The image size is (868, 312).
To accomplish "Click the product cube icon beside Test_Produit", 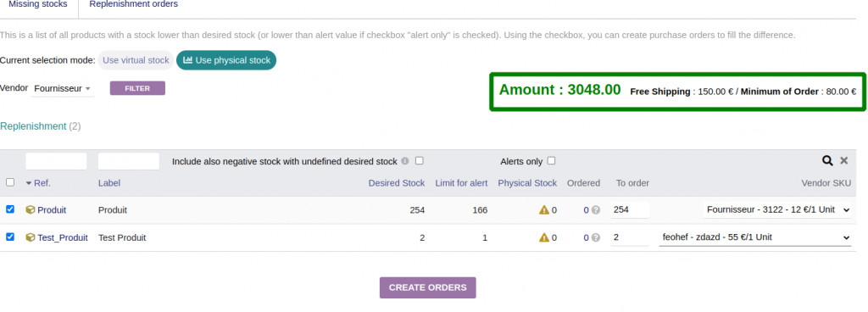I will [31, 237].
